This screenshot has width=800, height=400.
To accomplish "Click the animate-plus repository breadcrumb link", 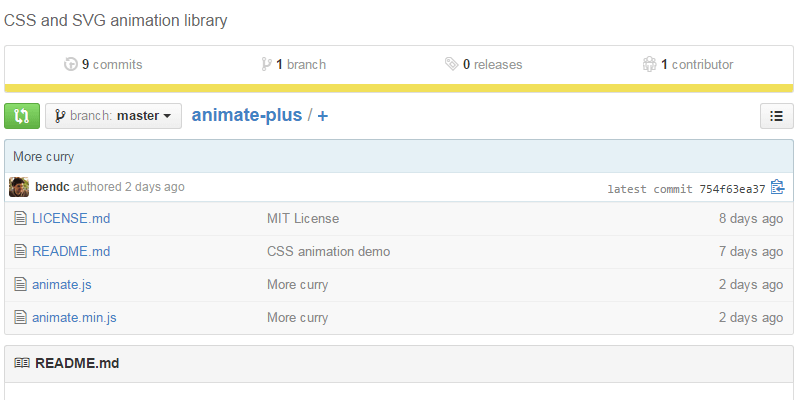I will pyautogui.click(x=246, y=115).
